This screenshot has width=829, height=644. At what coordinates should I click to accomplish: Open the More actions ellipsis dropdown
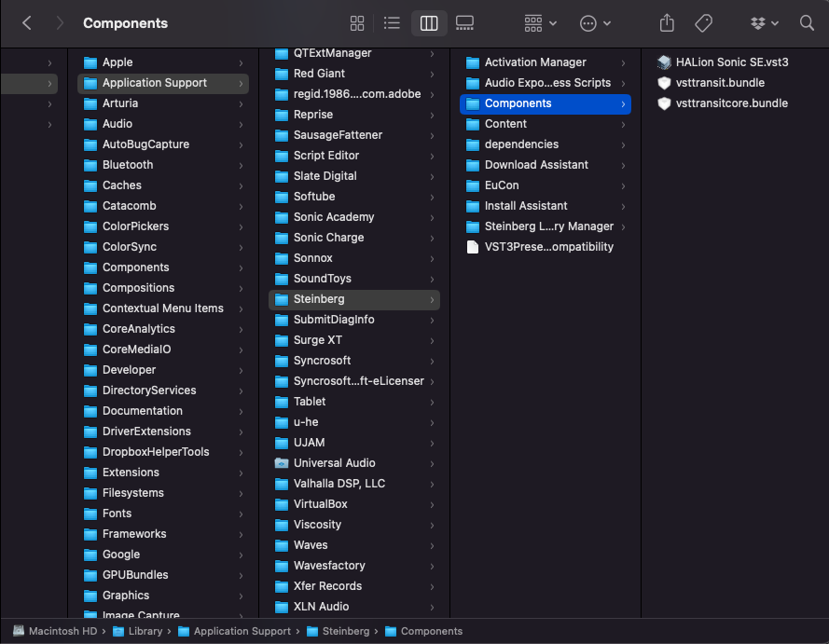[595, 23]
